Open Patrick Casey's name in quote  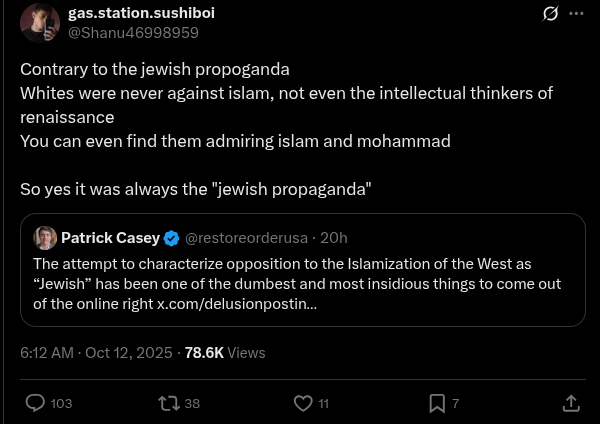[x=110, y=238]
